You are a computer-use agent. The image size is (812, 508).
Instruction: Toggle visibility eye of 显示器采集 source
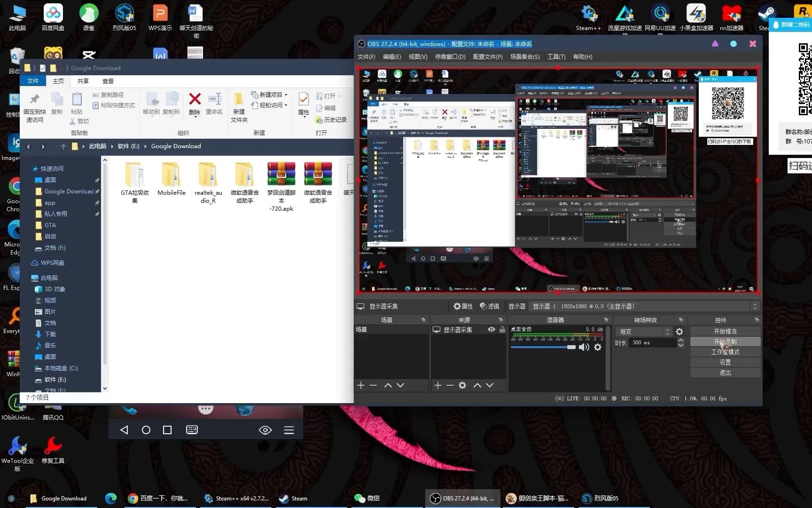[492, 330]
